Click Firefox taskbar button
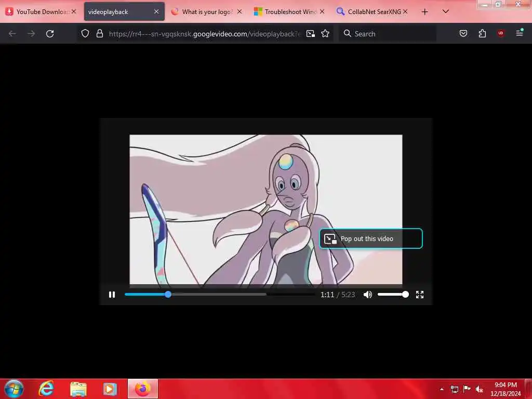The height and width of the screenshot is (399, 532). click(x=143, y=389)
